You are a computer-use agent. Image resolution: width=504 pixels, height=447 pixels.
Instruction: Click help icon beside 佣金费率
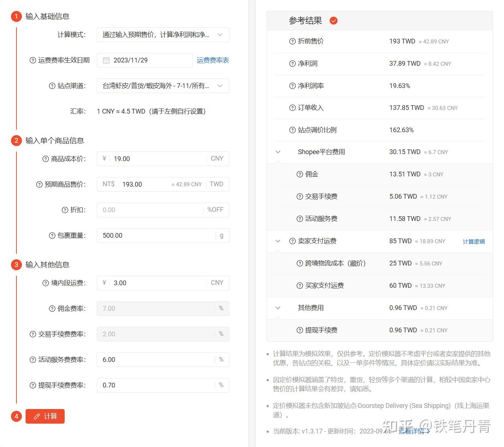coord(52,309)
